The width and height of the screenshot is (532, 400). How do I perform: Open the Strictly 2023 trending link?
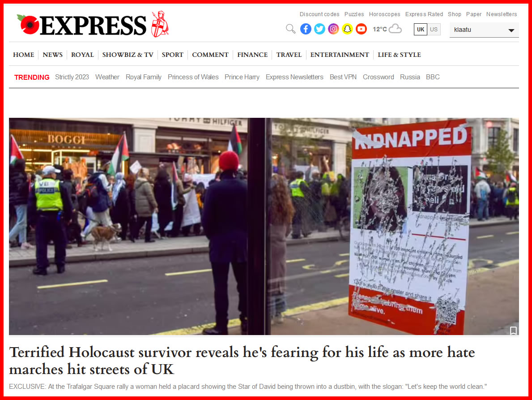pyautogui.click(x=72, y=77)
